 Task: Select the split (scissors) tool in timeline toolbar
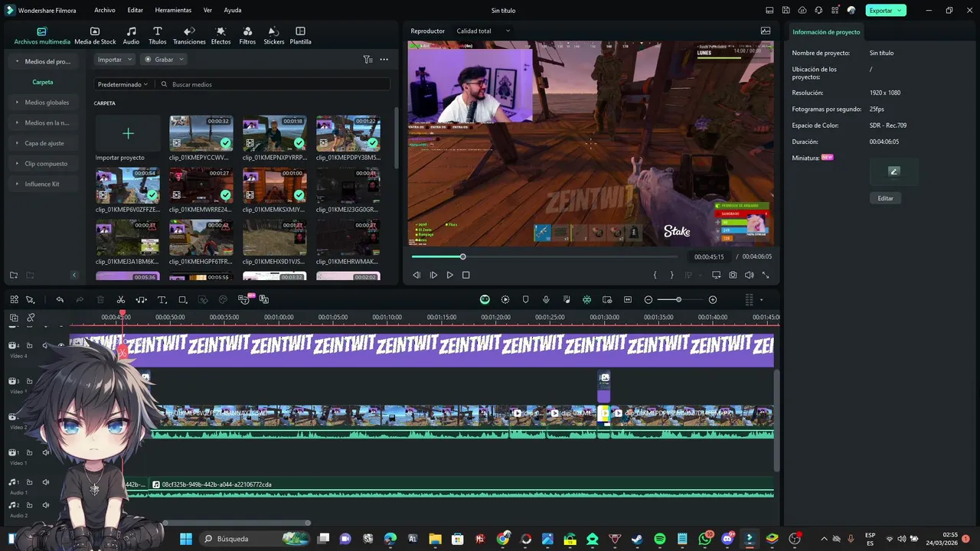(x=121, y=300)
